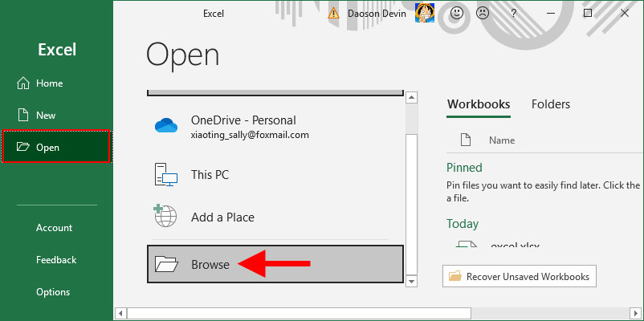Maximize the Excel window
Image resolution: width=644 pixels, height=321 pixels.
coord(588,13)
